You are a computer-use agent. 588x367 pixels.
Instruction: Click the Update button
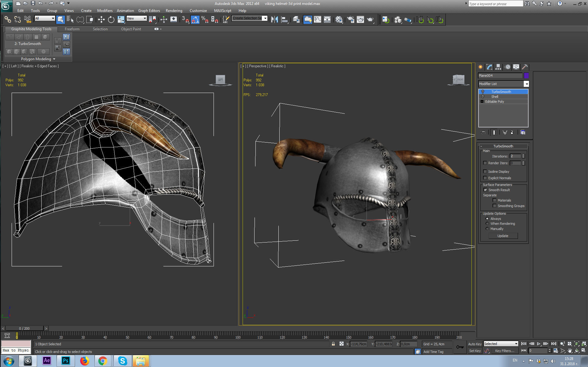pyautogui.click(x=503, y=236)
